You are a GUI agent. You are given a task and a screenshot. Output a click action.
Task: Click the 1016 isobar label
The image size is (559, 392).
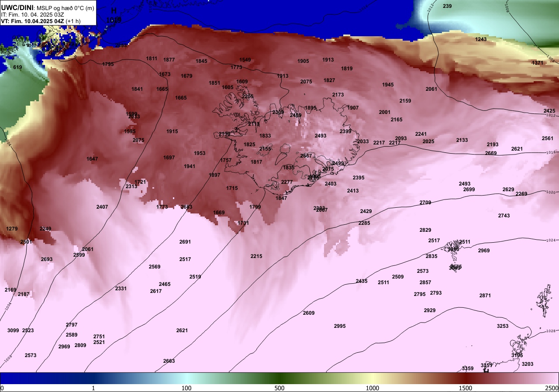(551, 152)
